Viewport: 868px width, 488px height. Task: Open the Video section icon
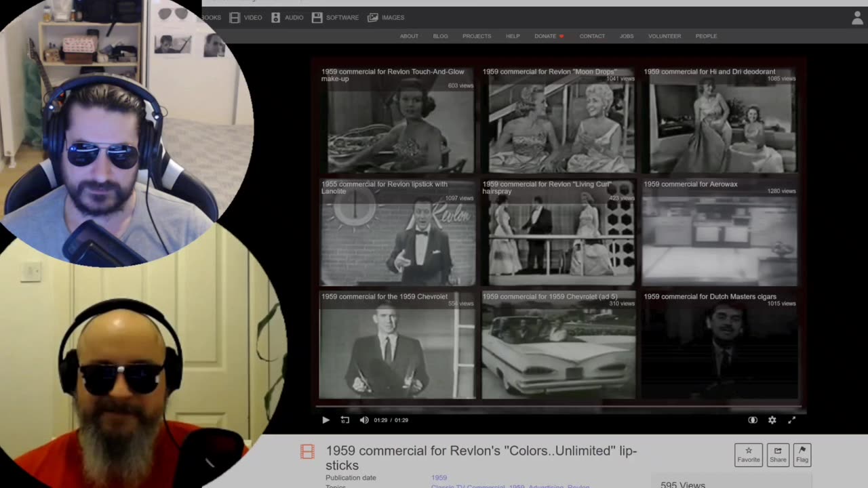(x=234, y=18)
